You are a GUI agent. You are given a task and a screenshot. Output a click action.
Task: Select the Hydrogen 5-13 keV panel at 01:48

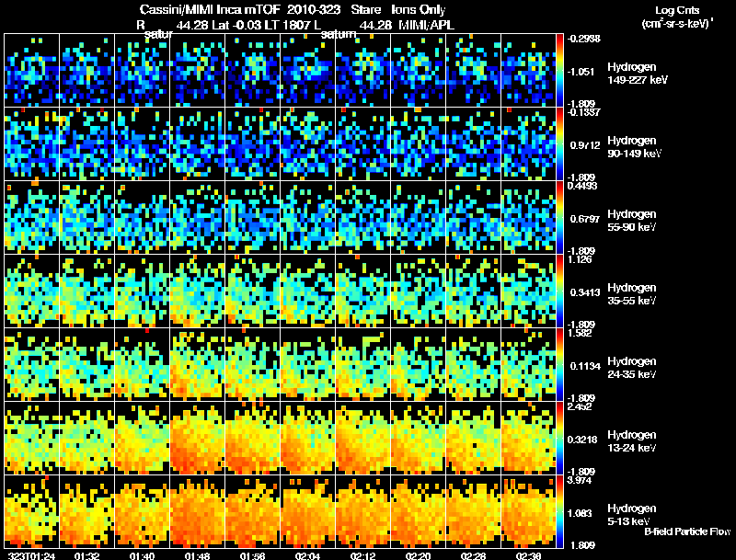click(197, 512)
